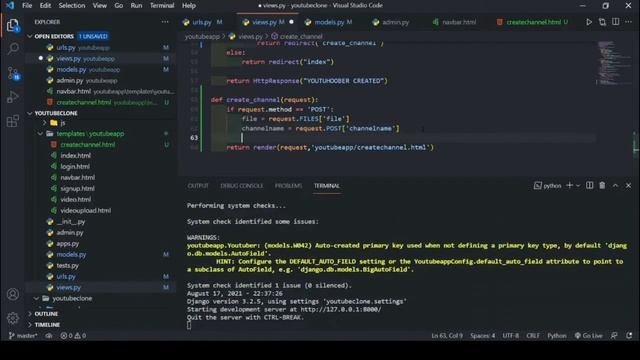Open Explorer panel ellipsis menu
This screenshot has height=360, width=640.
tap(164, 22)
